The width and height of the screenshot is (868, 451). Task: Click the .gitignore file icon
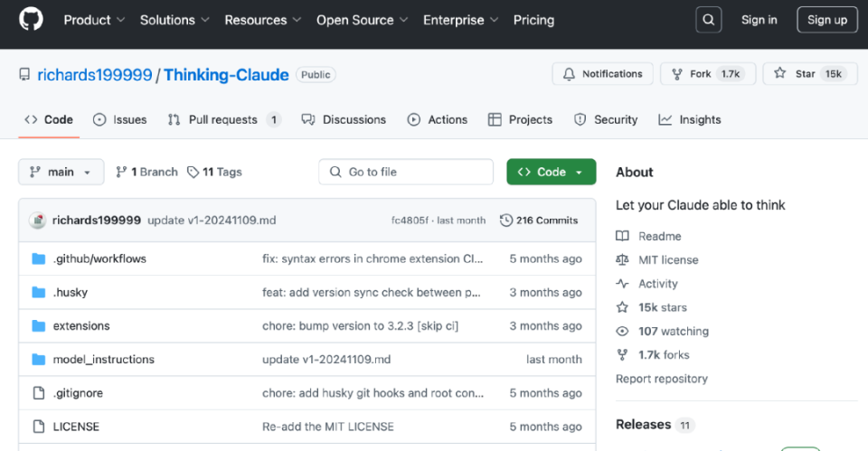point(39,393)
